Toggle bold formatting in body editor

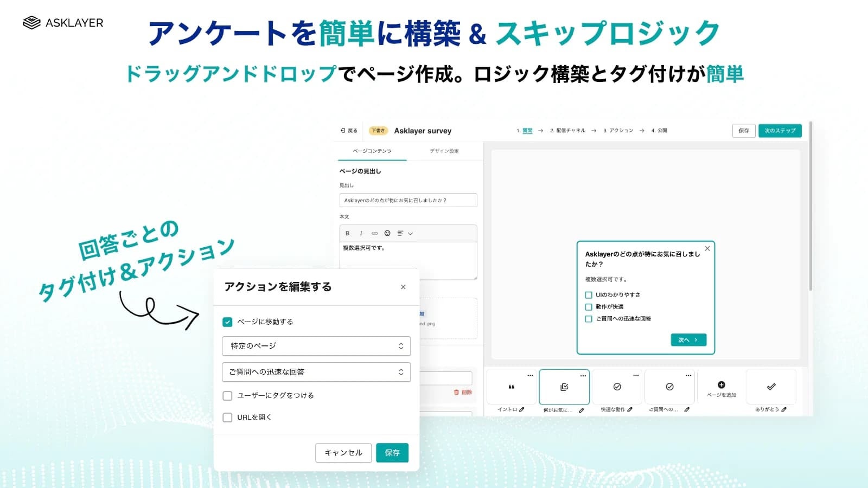coord(348,233)
